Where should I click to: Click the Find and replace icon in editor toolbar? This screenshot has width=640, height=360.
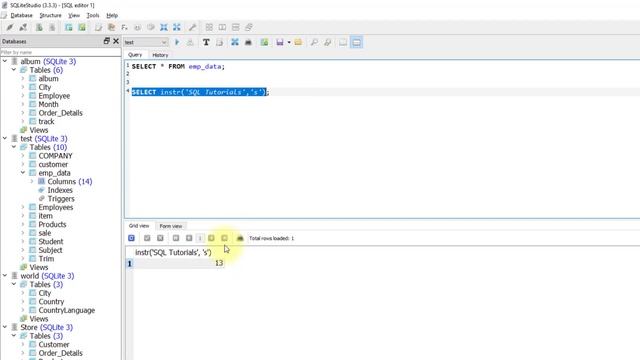tap(327, 42)
